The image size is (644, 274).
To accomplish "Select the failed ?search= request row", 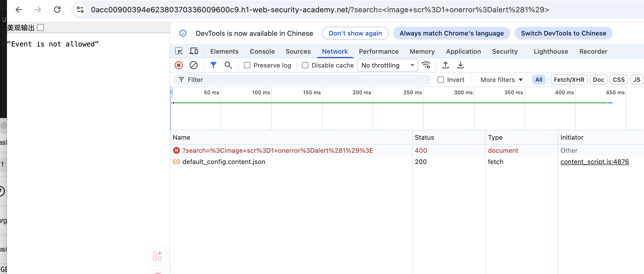I will point(407,150).
